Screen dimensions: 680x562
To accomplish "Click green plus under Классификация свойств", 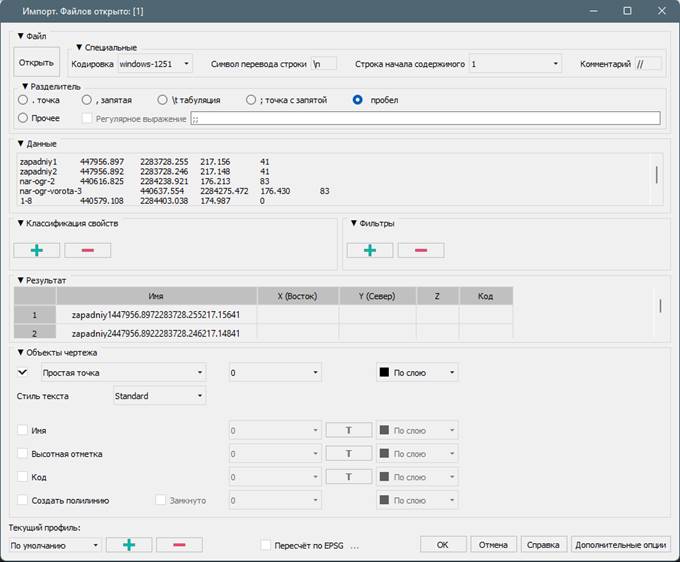I will (37, 250).
